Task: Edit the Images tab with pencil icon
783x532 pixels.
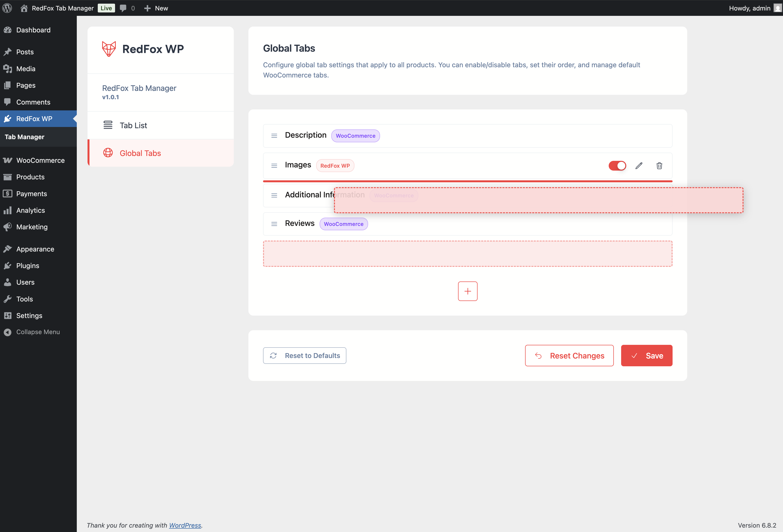Action: [x=639, y=166]
